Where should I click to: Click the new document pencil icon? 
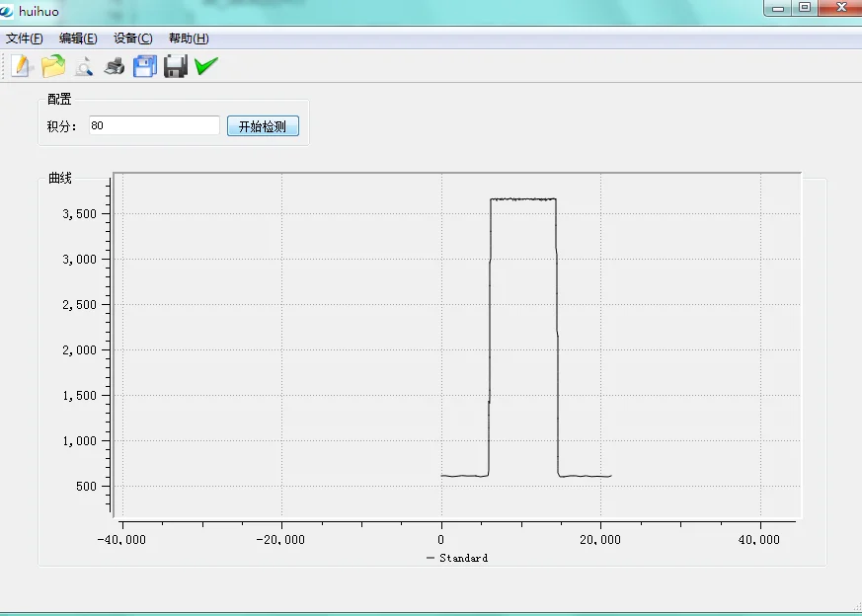(x=22, y=66)
